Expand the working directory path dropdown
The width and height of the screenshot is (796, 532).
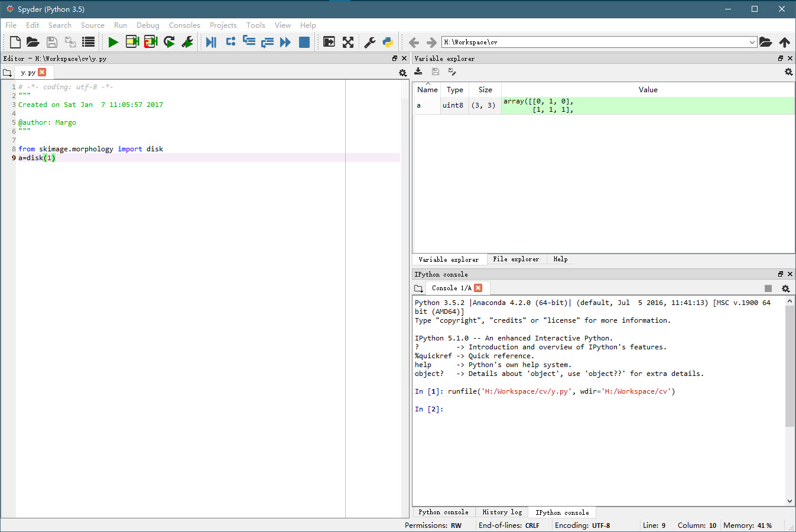click(752, 42)
